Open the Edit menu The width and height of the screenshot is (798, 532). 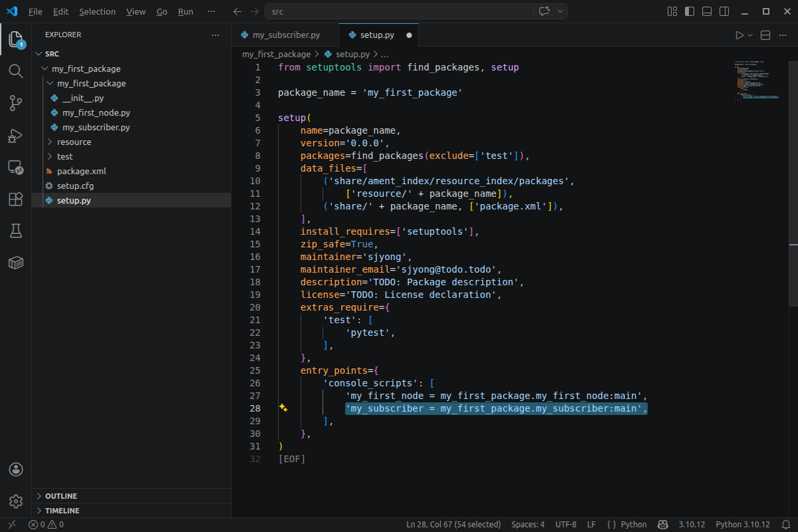(x=61, y=11)
